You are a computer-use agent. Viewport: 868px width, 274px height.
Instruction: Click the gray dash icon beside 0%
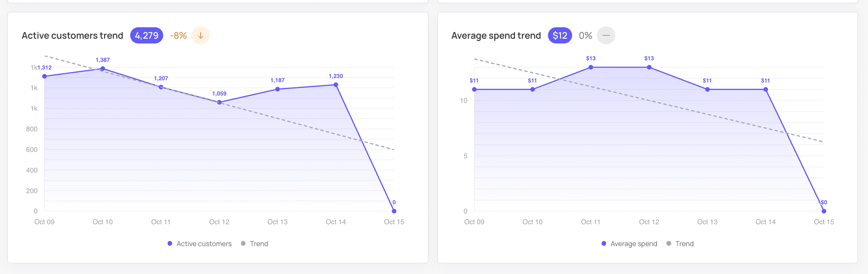(x=606, y=36)
